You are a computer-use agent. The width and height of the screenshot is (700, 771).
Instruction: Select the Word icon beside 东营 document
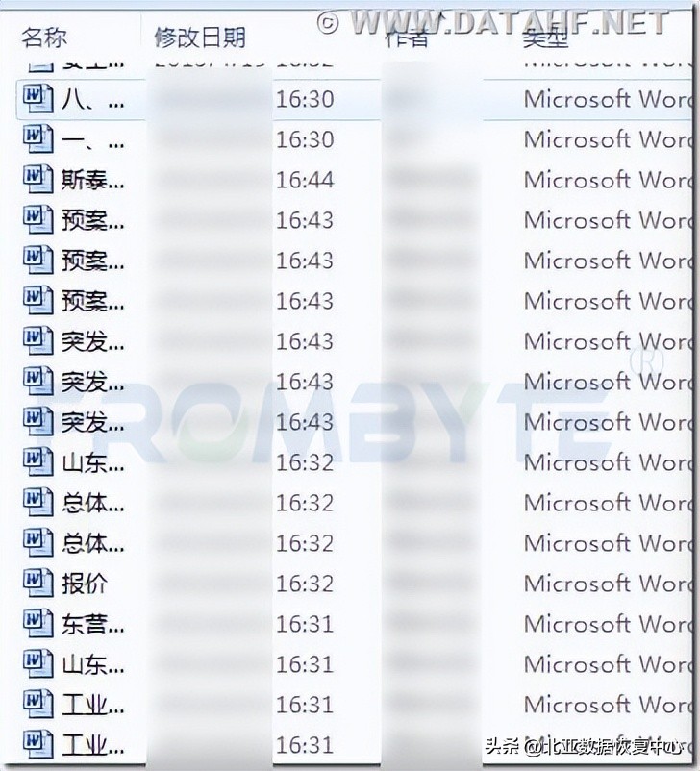tap(37, 624)
